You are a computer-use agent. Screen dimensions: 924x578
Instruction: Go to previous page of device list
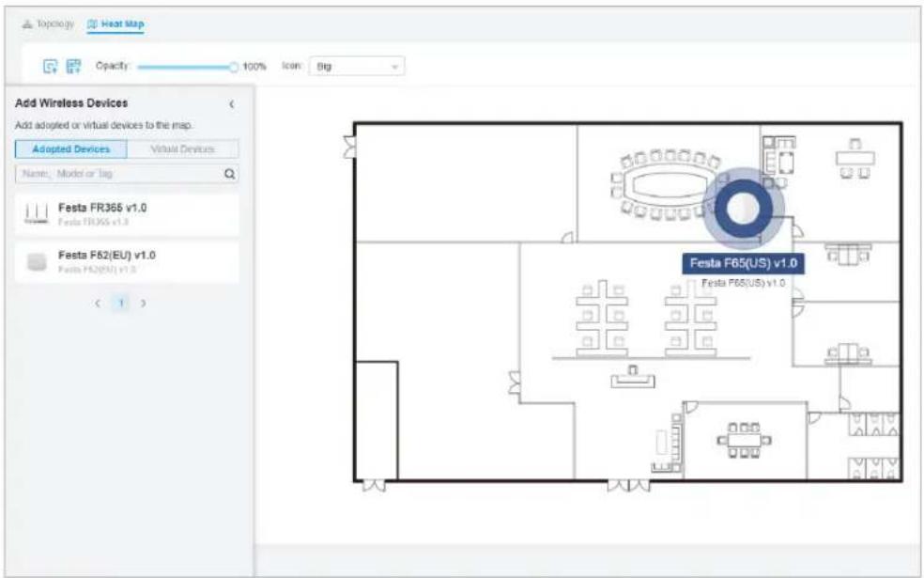click(98, 304)
